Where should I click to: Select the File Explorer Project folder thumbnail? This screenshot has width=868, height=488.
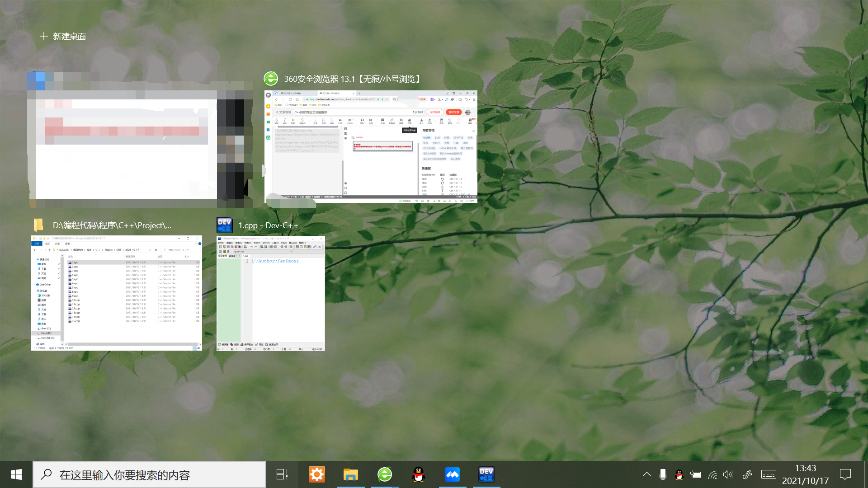117,293
